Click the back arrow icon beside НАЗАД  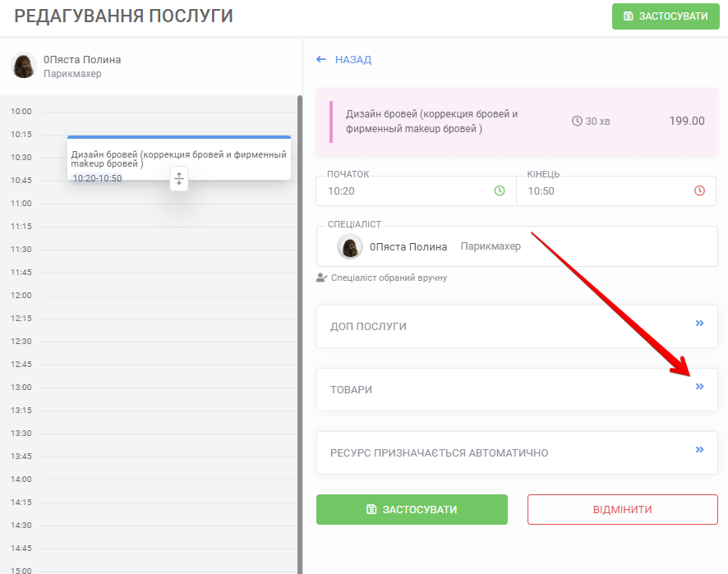320,59
